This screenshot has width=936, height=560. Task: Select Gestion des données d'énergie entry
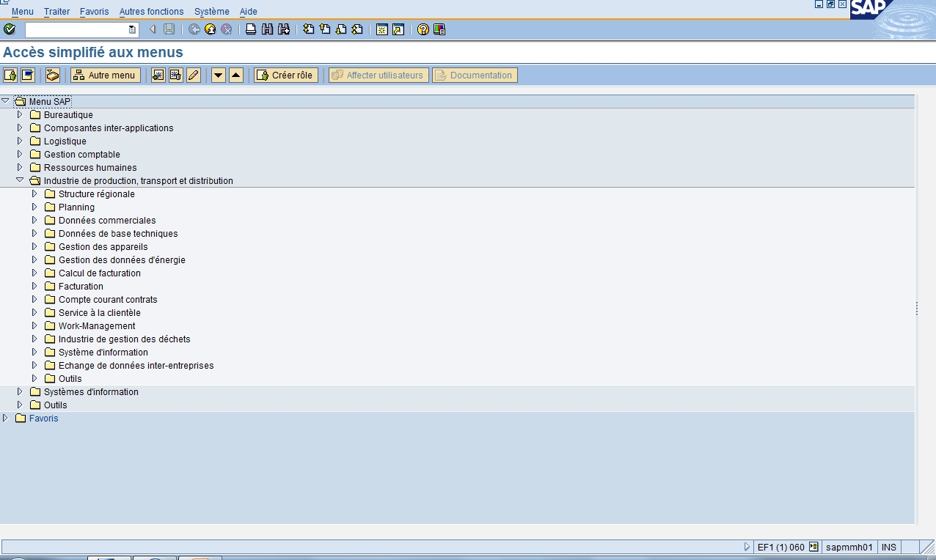coord(122,260)
